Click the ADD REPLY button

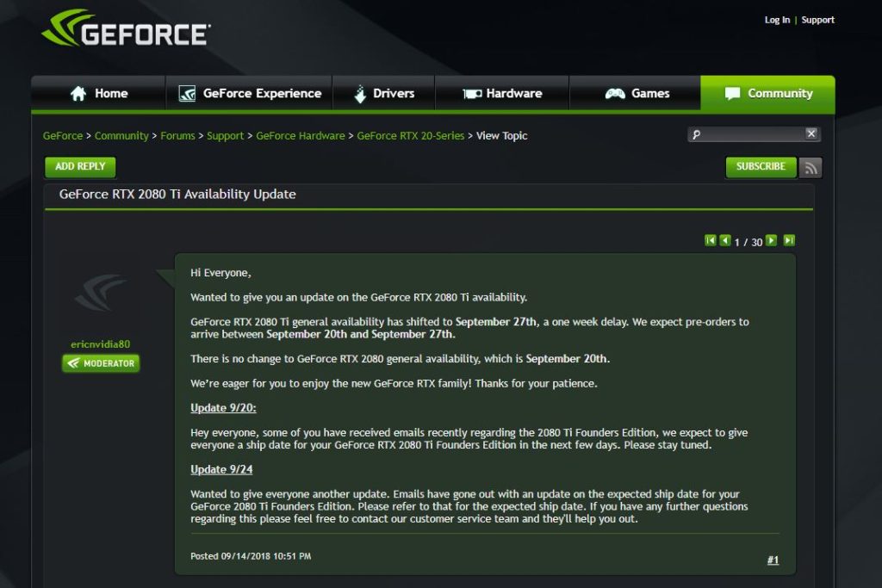[79, 166]
